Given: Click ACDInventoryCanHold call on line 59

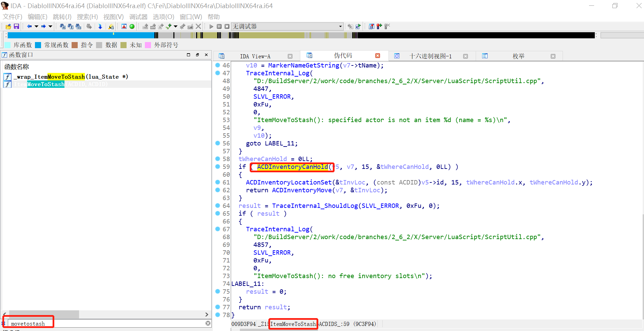Looking at the screenshot, I should [292, 167].
